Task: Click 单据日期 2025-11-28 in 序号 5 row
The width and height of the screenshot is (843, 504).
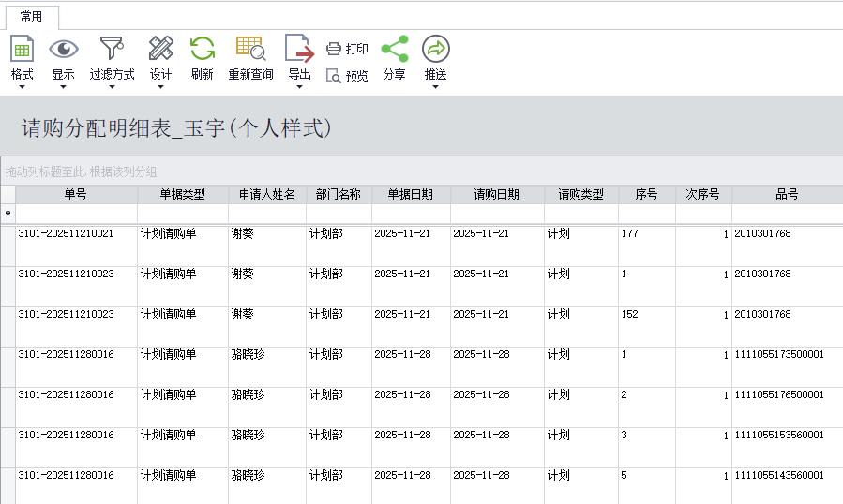Action: [x=402, y=476]
